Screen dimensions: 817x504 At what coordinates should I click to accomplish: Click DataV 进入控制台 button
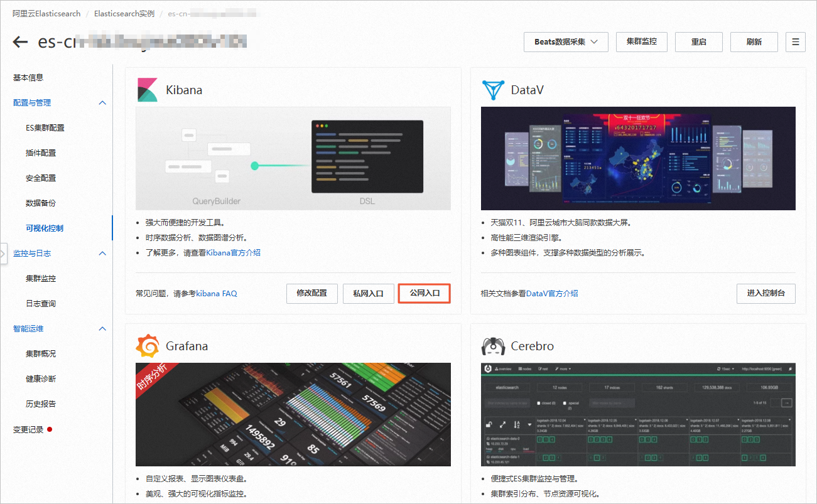766,293
